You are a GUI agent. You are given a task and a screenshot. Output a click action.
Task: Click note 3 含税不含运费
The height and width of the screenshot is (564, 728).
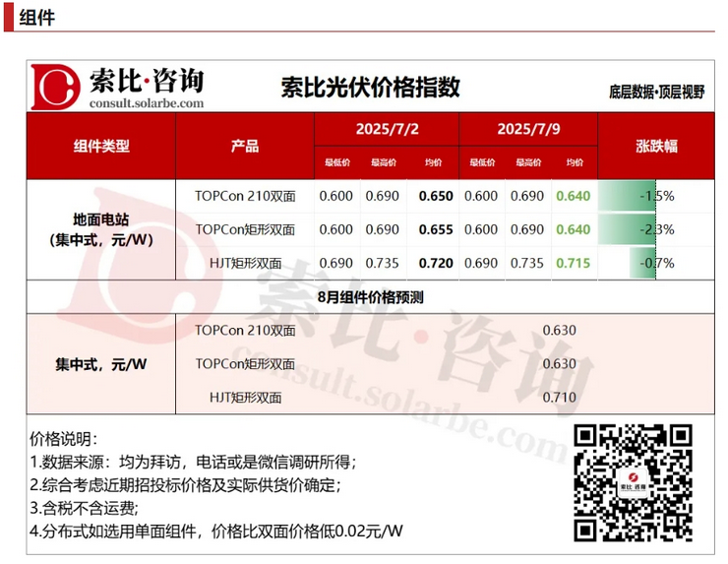(x=84, y=508)
